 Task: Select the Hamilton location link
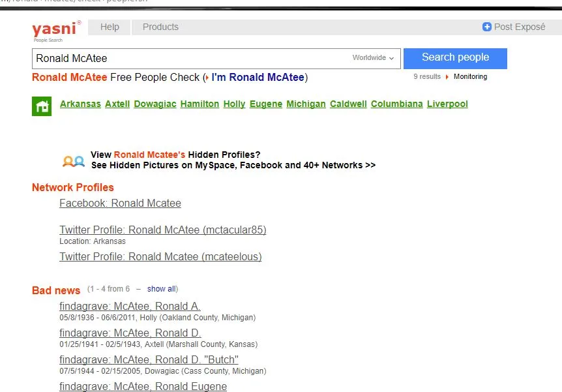click(200, 104)
